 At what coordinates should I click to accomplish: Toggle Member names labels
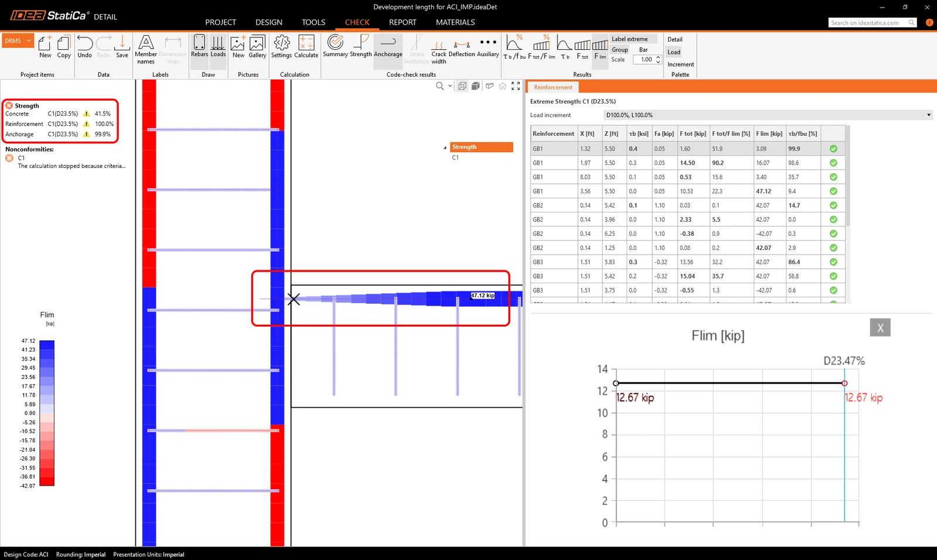[146, 49]
